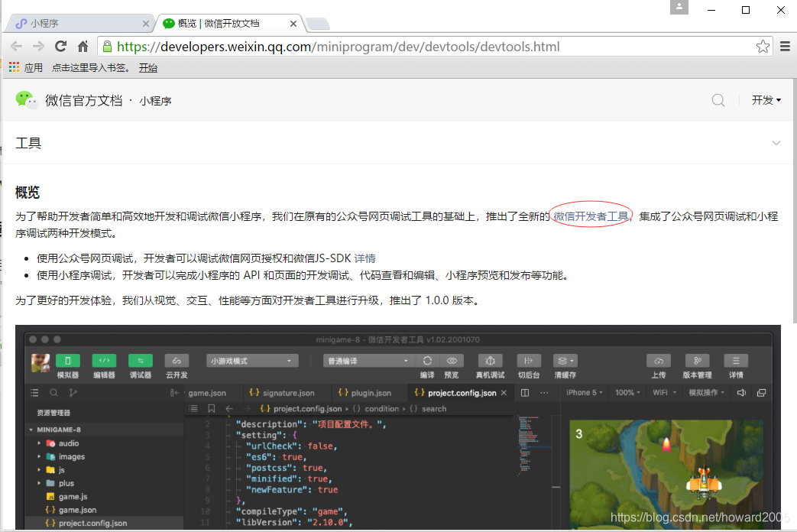Expand the 工具 section chevron
The image size is (797, 532).
(776, 143)
